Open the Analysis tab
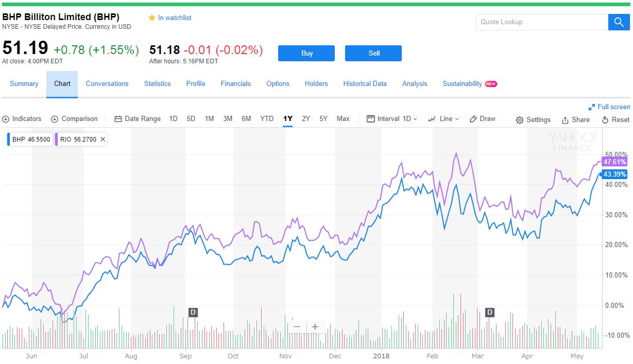633x364 pixels. (x=415, y=84)
